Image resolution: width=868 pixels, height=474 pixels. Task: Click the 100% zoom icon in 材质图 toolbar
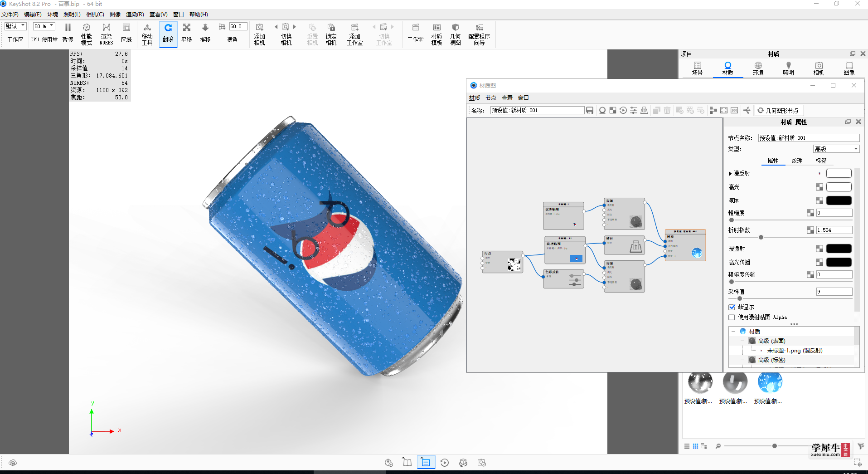click(734, 110)
